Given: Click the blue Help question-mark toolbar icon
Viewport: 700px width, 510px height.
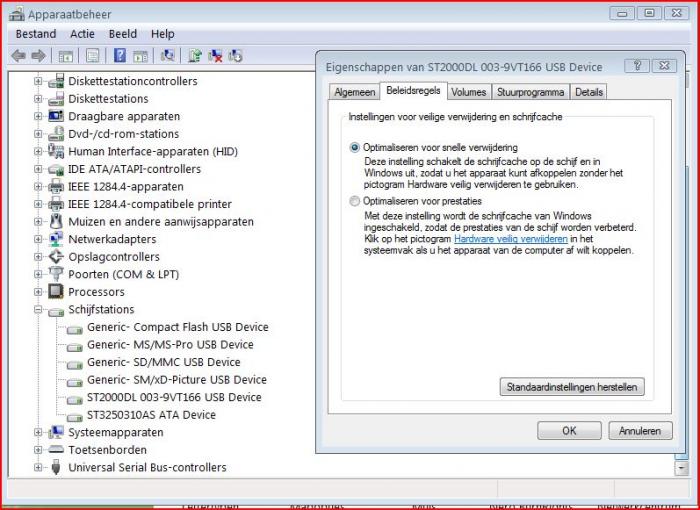Looking at the screenshot, I should 120,55.
